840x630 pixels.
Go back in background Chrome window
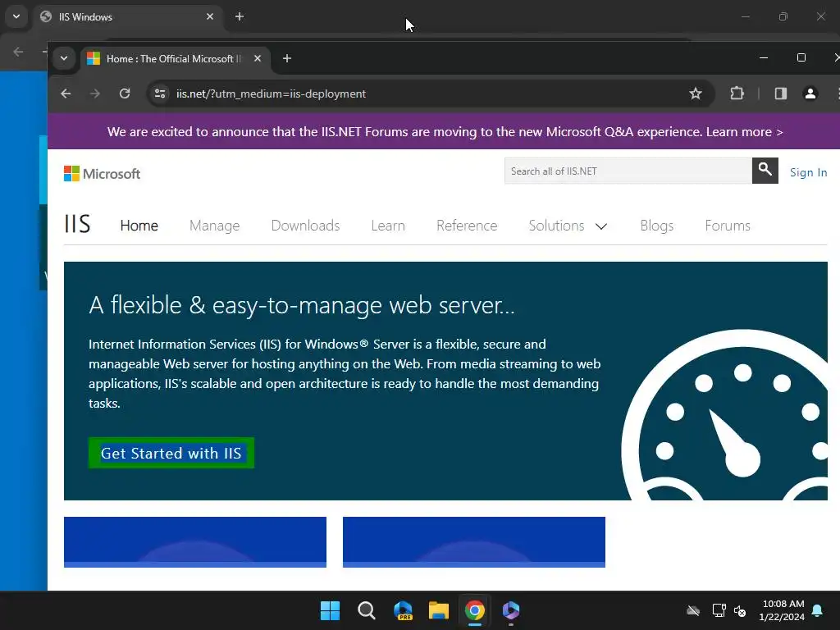tap(18, 52)
